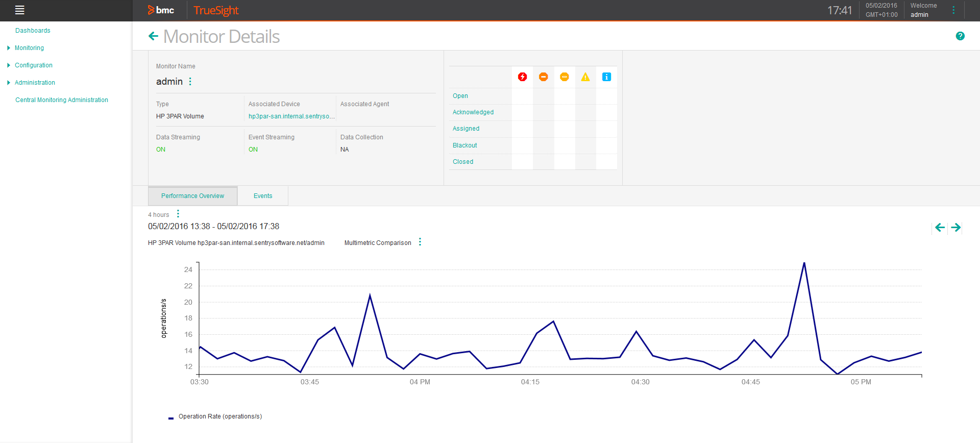Click the orange major severity icon
Image resolution: width=980 pixels, height=443 pixels.
(x=544, y=77)
